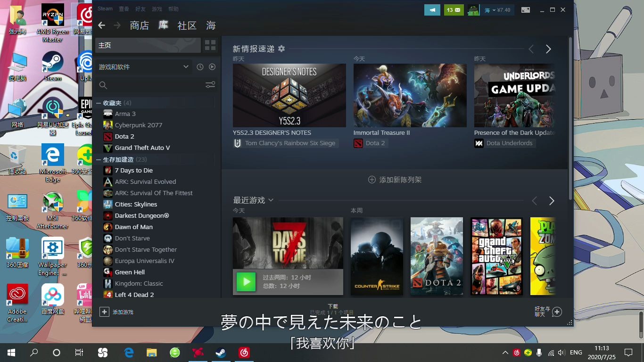Open the Dota 2 game cover in recent games
The image size is (644, 362).
pyautogui.click(x=437, y=256)
